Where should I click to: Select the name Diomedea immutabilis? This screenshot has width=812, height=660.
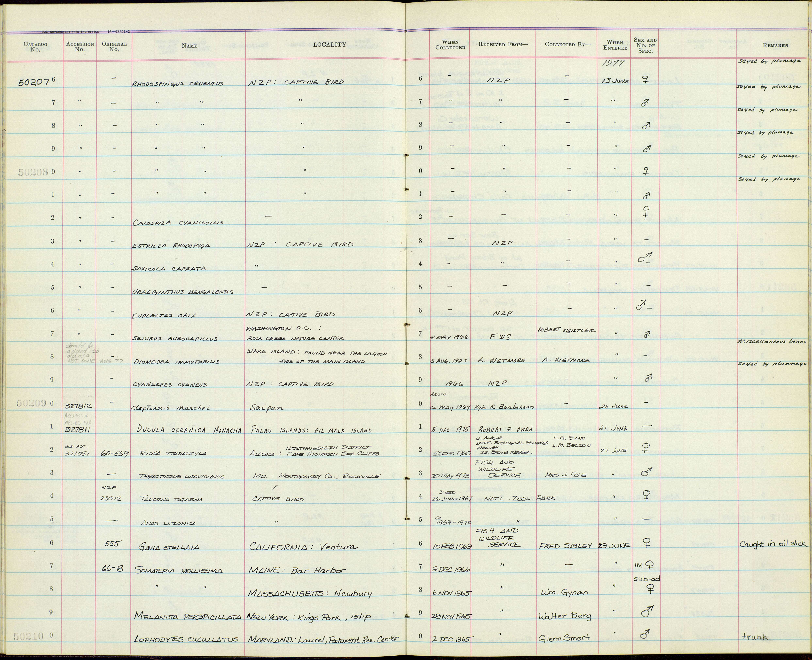[x=177, y=362]
